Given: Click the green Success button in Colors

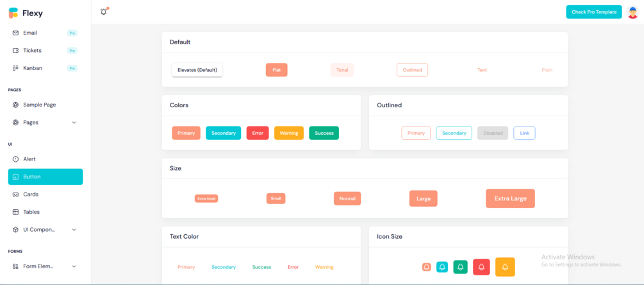Looking at the screenshot, I should (324, 134).
